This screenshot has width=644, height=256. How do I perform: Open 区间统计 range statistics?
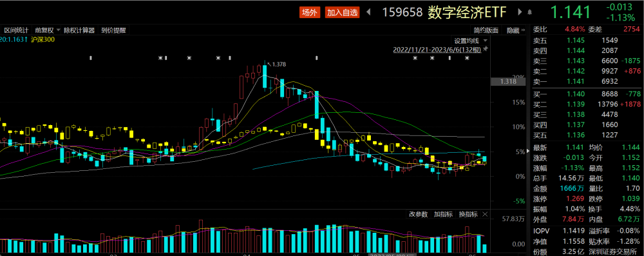pyautogui.click(x=17, y=30)
